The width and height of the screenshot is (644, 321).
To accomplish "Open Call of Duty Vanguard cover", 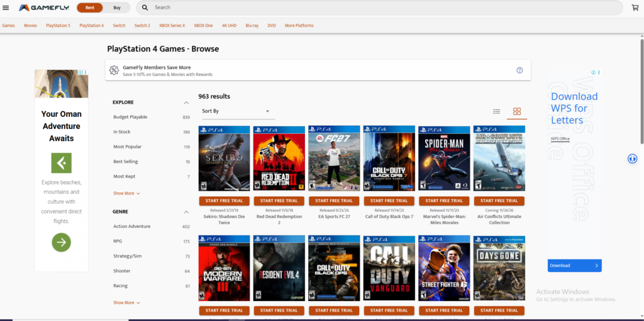I will (389, 268).
